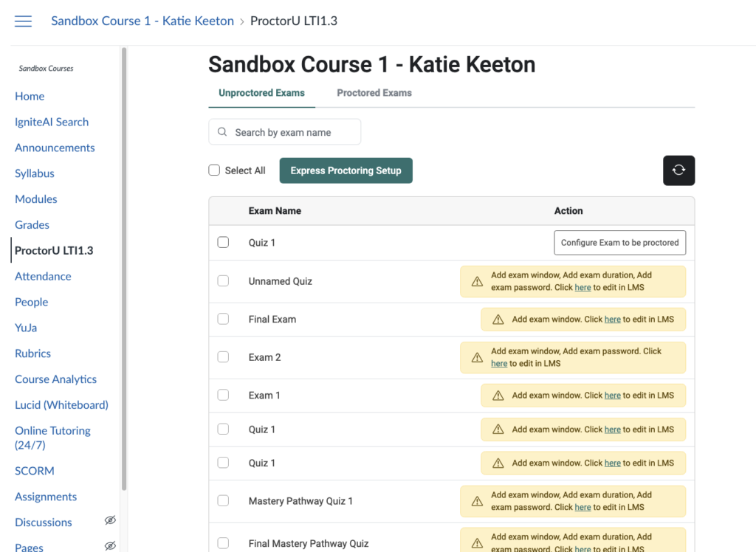
Task: Click the search magnifier icon
Action: [x=222, y=132]
